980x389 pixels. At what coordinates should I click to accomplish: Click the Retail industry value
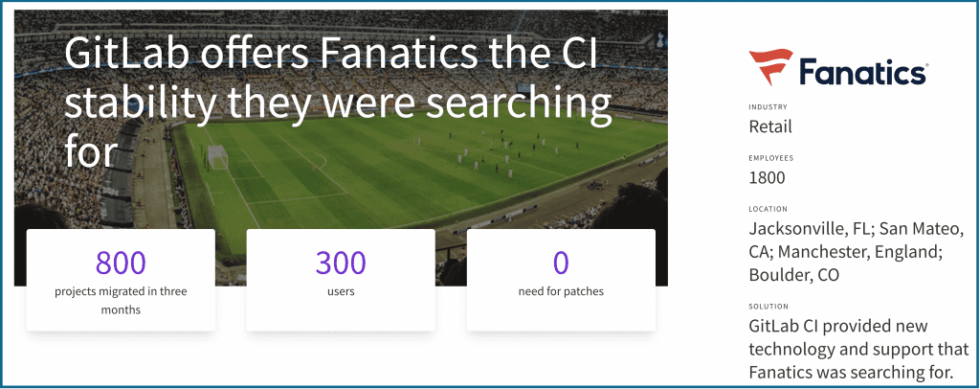(x=770, y=127)
